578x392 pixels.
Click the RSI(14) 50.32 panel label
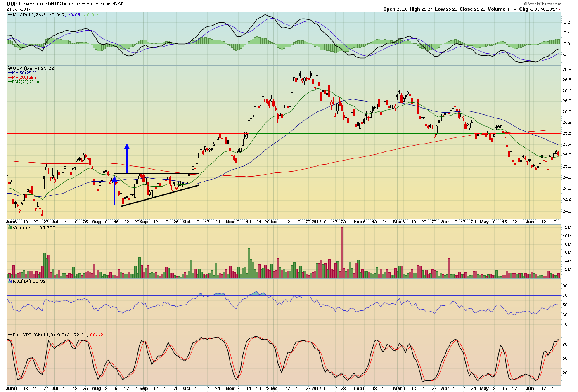[x=29, y=281]
